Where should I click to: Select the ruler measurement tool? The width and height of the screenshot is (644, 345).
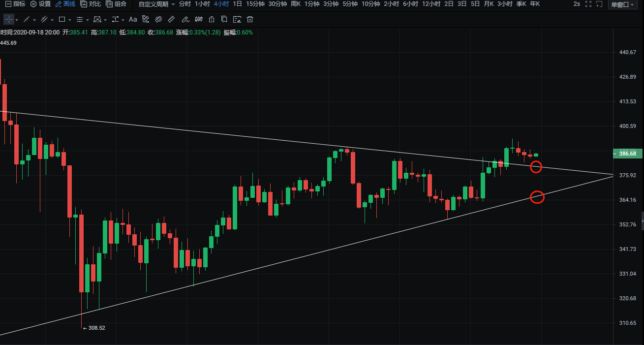coord(171,20)
